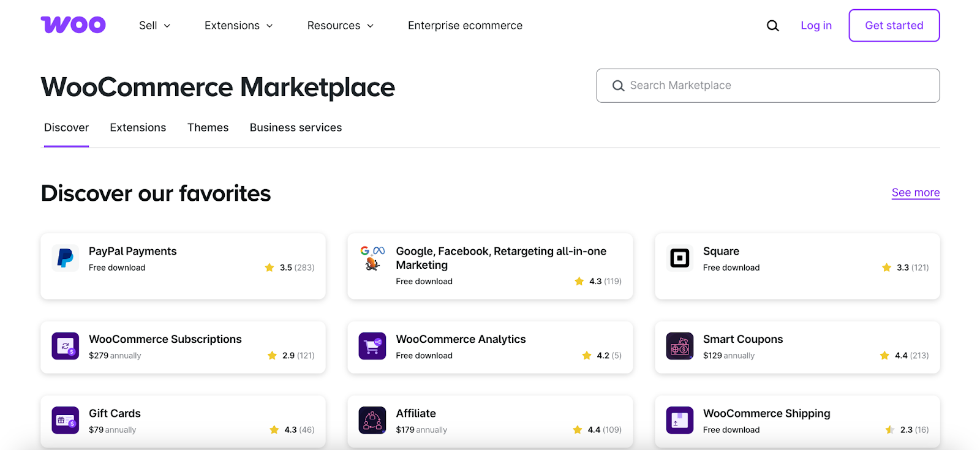Click the star beside Gift Cards' 4.3 rating
This screenshot has height=450, width=980.
(274, 430)
